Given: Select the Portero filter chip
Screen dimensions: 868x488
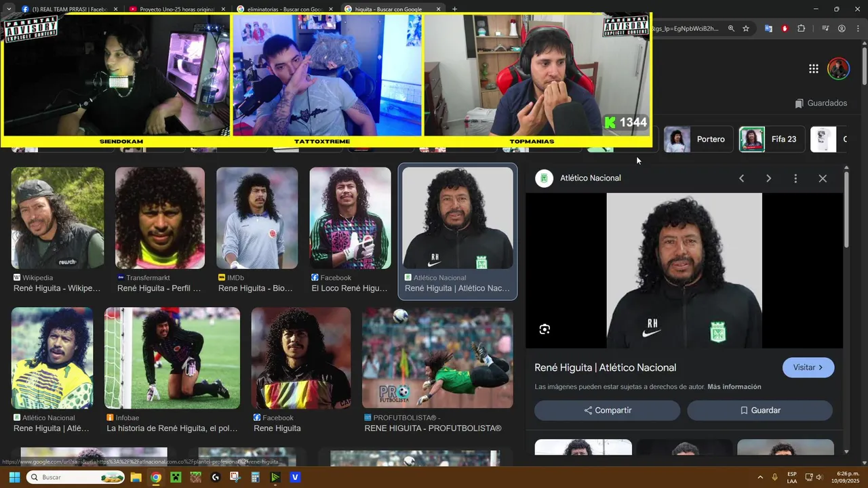Looking at the screenshot, I should [x=698, y=139].
